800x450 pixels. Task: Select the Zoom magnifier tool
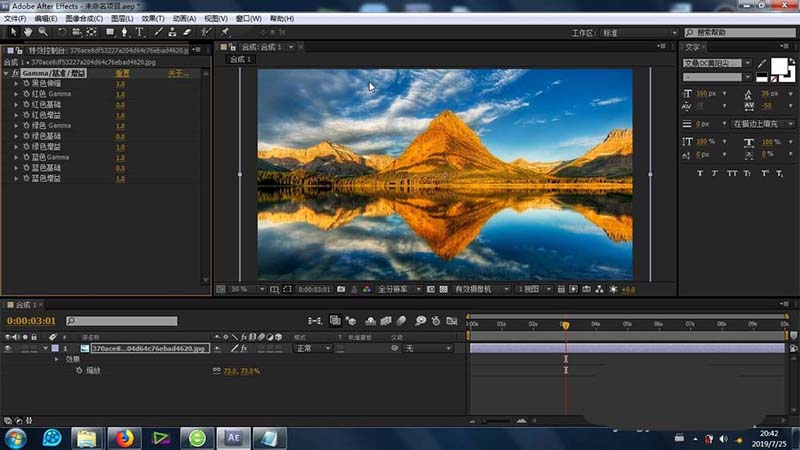coord(43,32)
